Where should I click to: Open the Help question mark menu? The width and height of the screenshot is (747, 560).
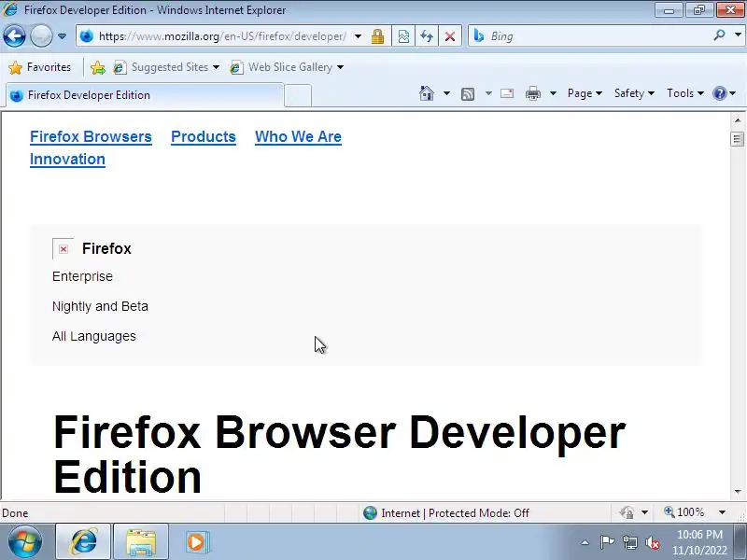725,93
